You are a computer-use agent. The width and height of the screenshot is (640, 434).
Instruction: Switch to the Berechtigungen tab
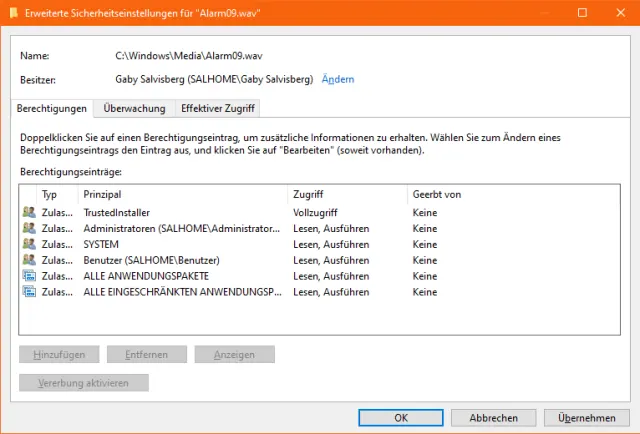pyautogui.click(x=52, y=109)
